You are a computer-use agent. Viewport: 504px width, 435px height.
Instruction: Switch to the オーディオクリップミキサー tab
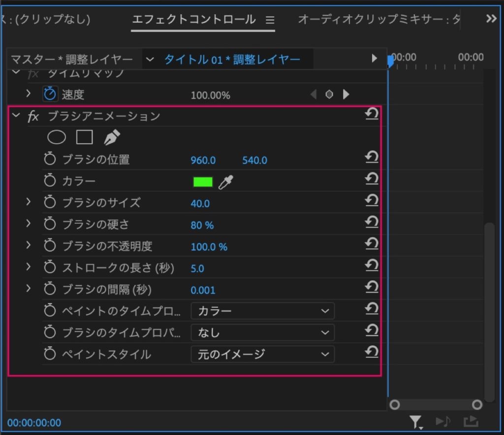[379, 19]
